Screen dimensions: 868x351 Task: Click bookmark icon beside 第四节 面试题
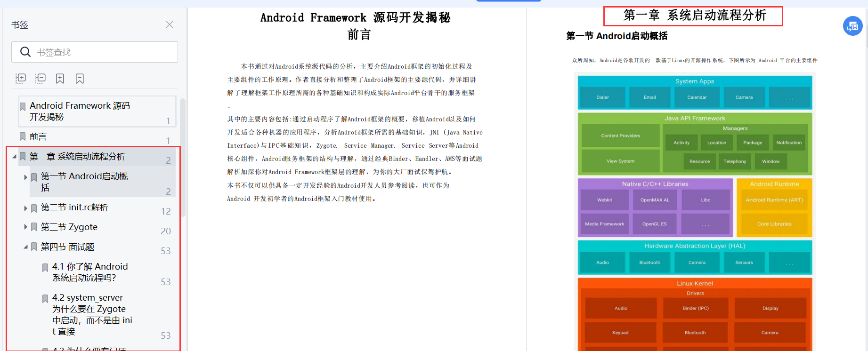34,247
